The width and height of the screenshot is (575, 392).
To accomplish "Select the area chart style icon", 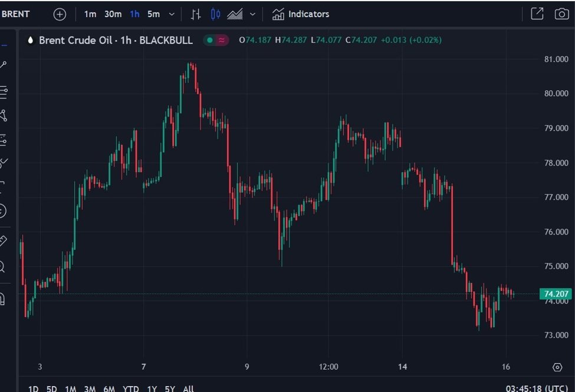I will [x=235, y=14].
